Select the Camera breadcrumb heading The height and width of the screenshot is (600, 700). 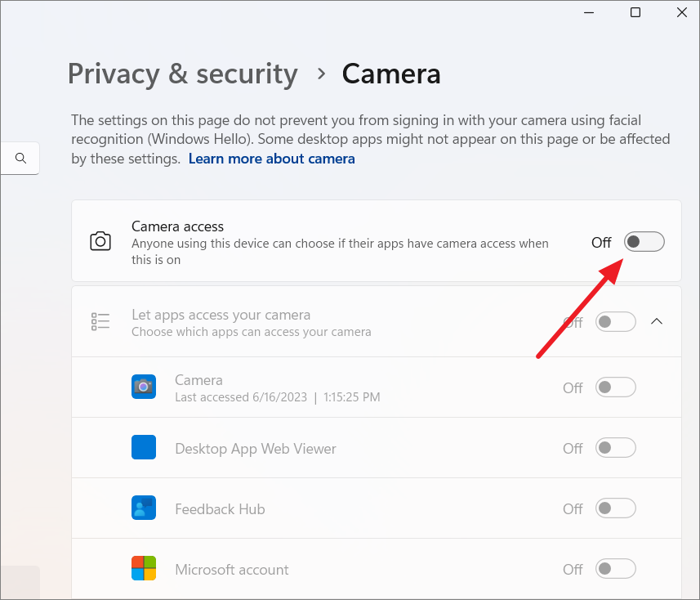coord(391,74)
